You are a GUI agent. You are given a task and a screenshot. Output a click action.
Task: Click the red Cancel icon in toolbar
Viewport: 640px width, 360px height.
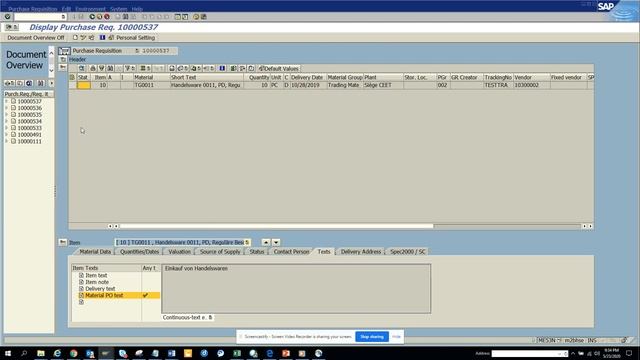(107, 17)
